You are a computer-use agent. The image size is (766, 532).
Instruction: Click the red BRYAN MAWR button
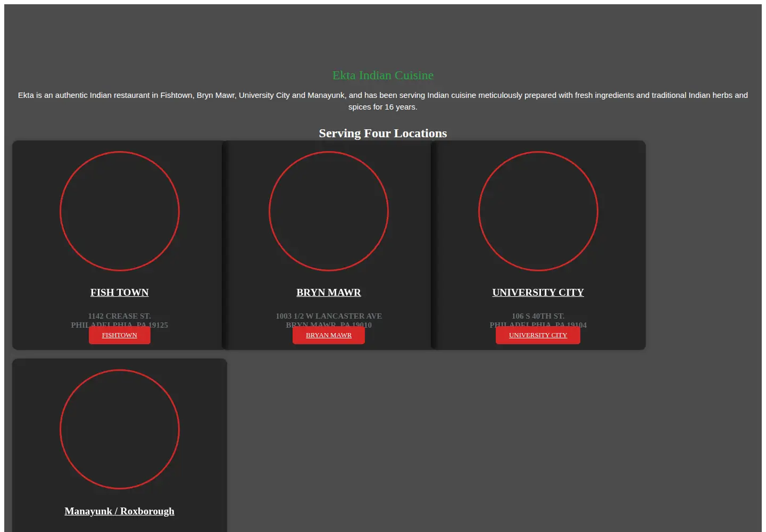click(x=329, y=335)
